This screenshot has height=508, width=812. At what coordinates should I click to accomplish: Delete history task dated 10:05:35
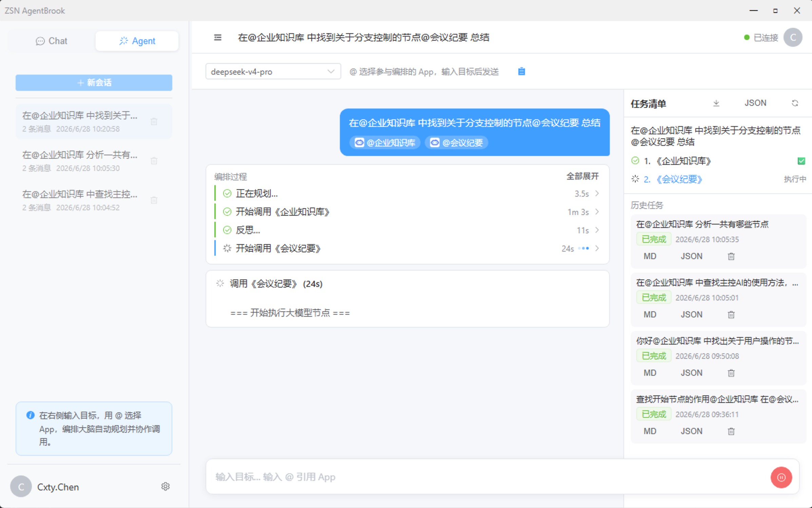point(731,256)
